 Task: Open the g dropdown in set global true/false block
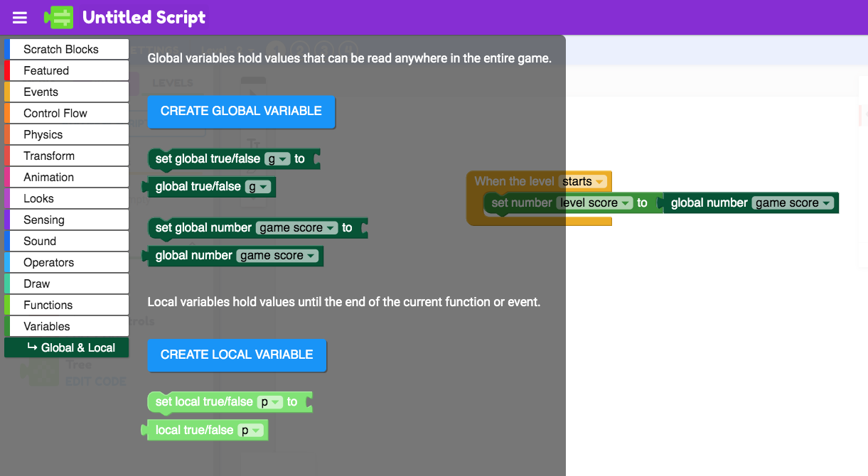[277, 159]
